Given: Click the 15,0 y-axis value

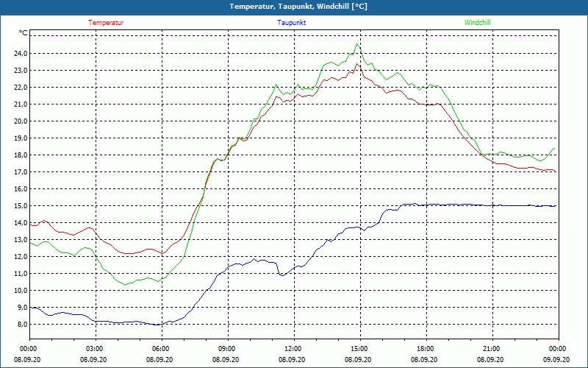Looking at the screenshot, I should coord(21,206).
